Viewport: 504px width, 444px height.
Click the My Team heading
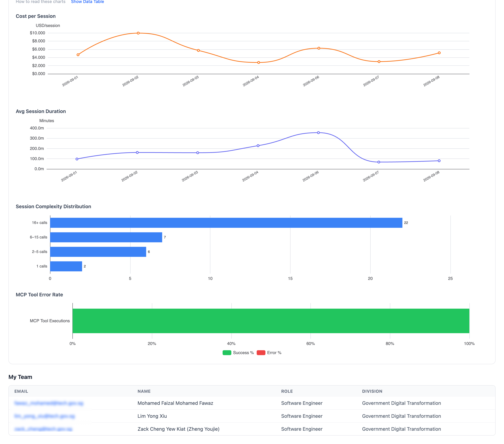(20, 377)
